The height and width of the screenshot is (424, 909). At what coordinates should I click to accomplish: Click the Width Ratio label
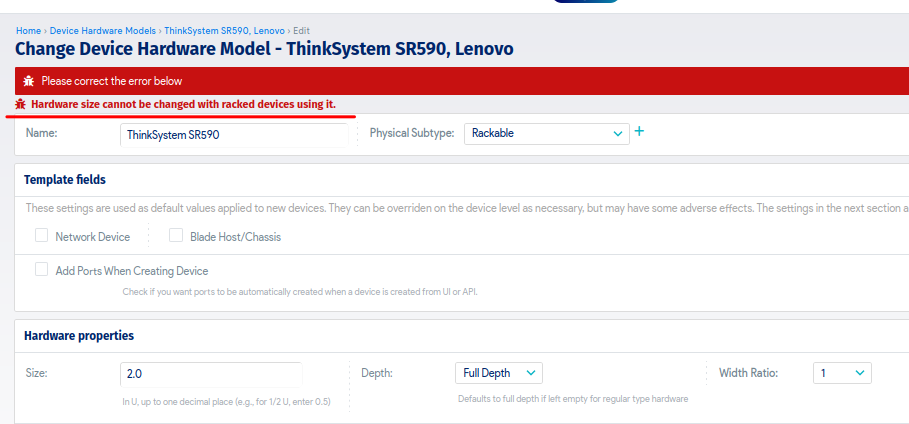click(748, 373)
